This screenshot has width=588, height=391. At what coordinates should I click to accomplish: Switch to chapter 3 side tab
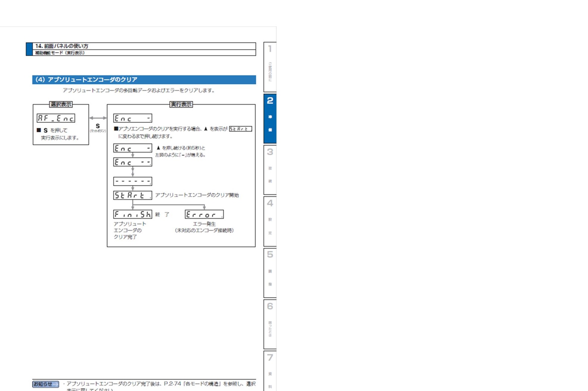tap(270, 170)
